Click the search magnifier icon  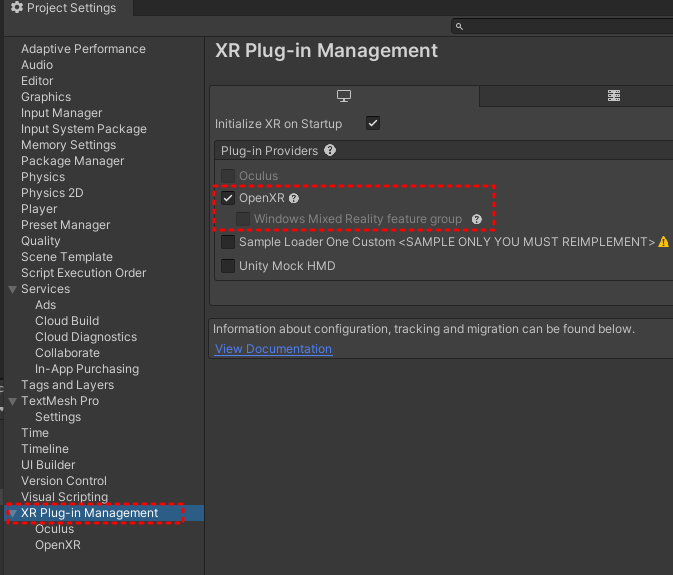pos(459,27)
